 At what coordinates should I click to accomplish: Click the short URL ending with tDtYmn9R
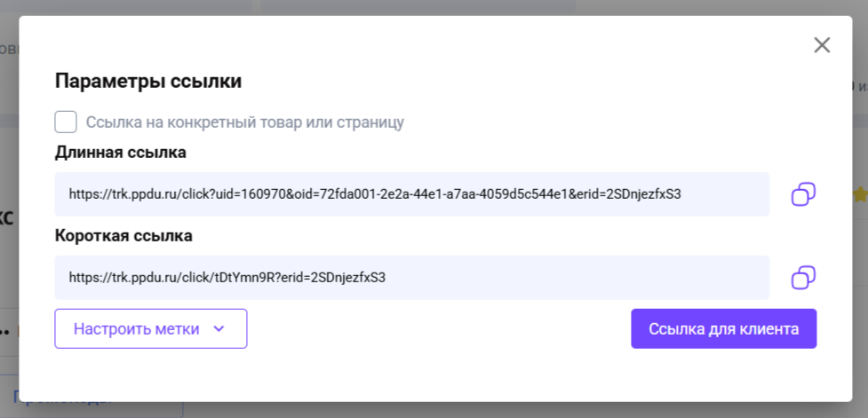click(x=227, y=278)
